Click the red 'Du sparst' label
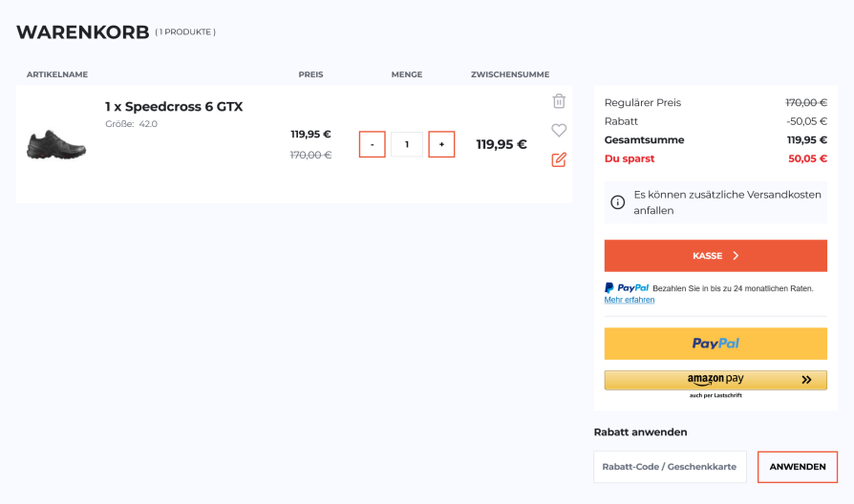 (630, 158)
